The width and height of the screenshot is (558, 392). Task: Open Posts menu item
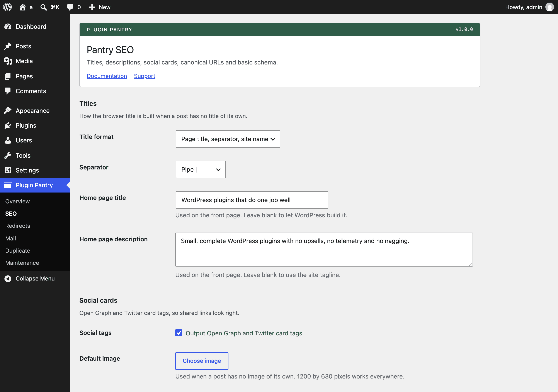point(35,46)
